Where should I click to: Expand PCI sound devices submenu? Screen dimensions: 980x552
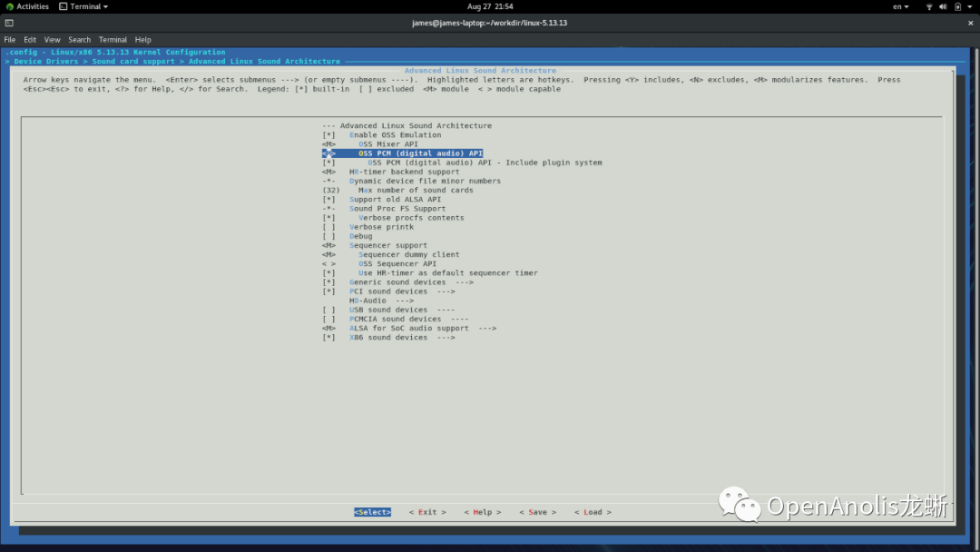coord(388,291)
